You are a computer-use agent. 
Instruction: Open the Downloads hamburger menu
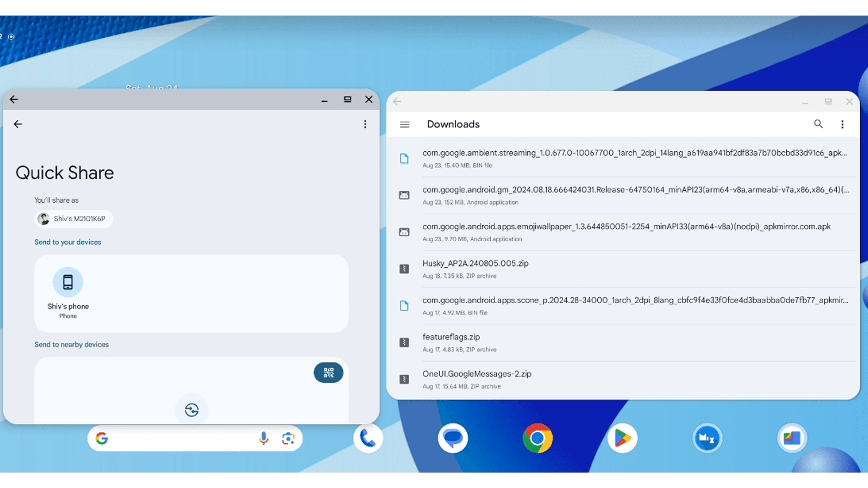point(404,124)
